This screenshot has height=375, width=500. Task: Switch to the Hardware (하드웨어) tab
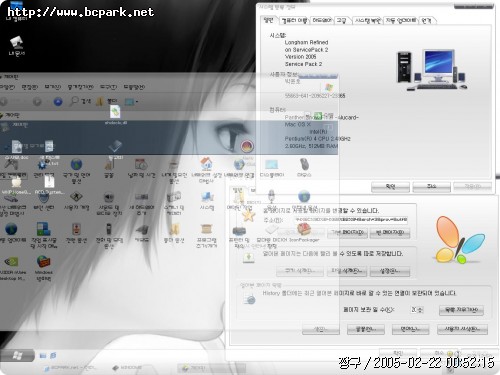point(321,21)
